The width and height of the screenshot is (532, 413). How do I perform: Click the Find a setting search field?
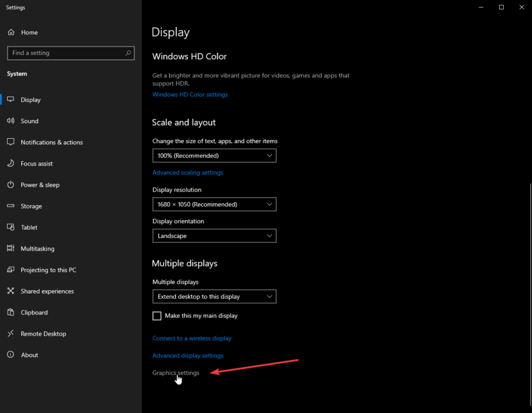pos(71,53)
